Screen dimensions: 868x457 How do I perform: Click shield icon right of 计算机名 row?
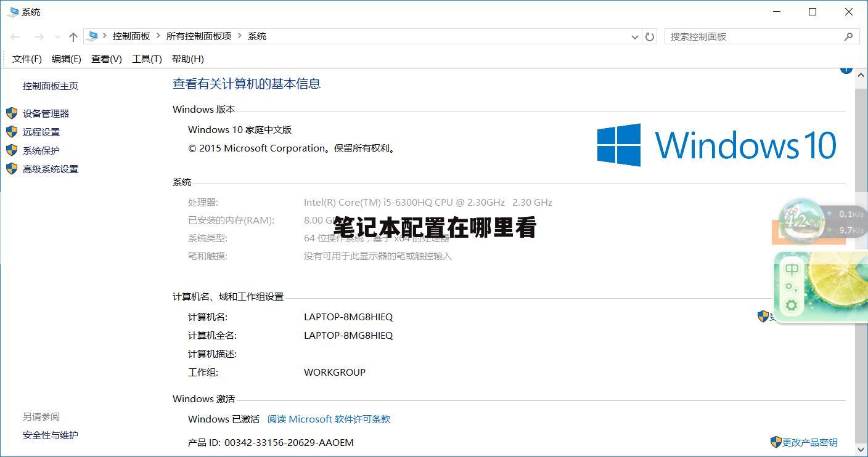pos(763,317)
